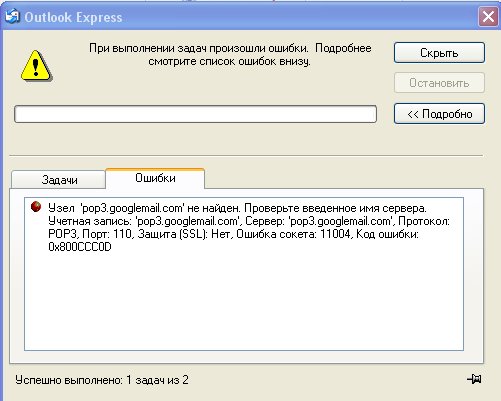
Task: Click the 'Outlook Express' title bar text
Action: click(73, 17)
